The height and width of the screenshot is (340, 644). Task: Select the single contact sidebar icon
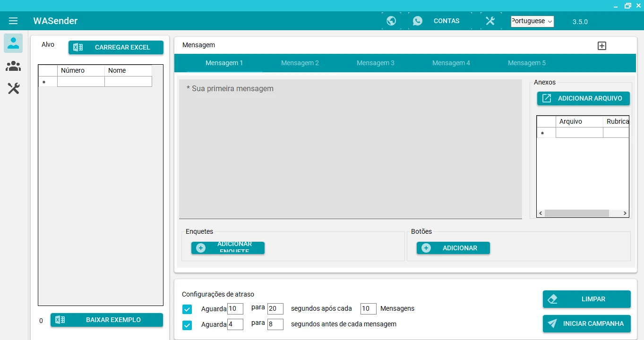click(13, 43)
